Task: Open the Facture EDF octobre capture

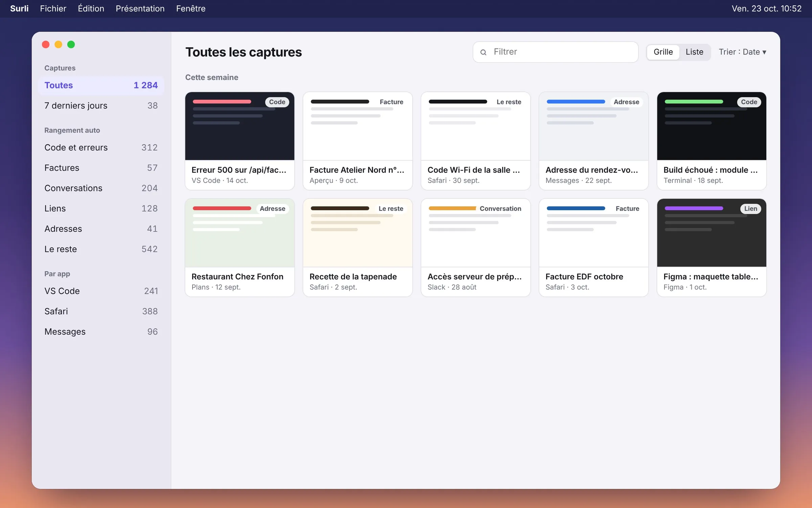Action: tap(593, 248)
